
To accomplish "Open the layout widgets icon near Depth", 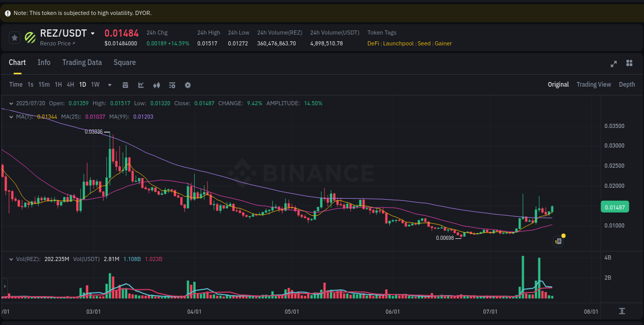I will (629, 63).
